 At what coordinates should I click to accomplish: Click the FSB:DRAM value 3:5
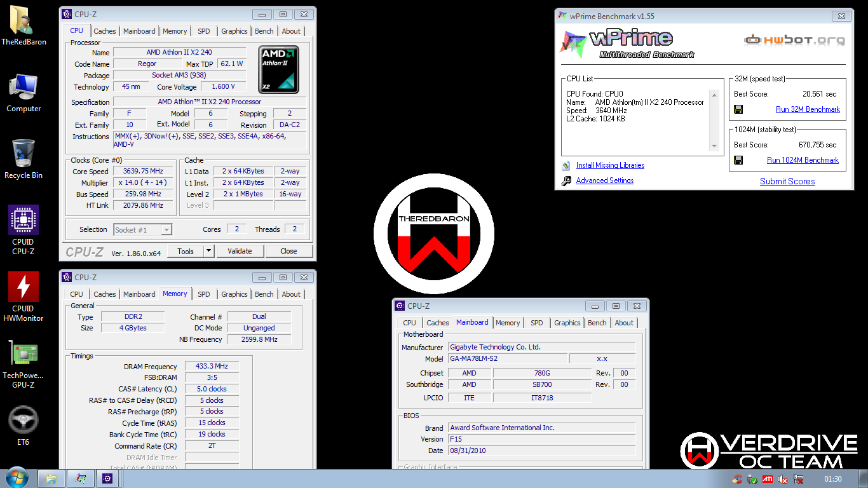coord(212,377)
